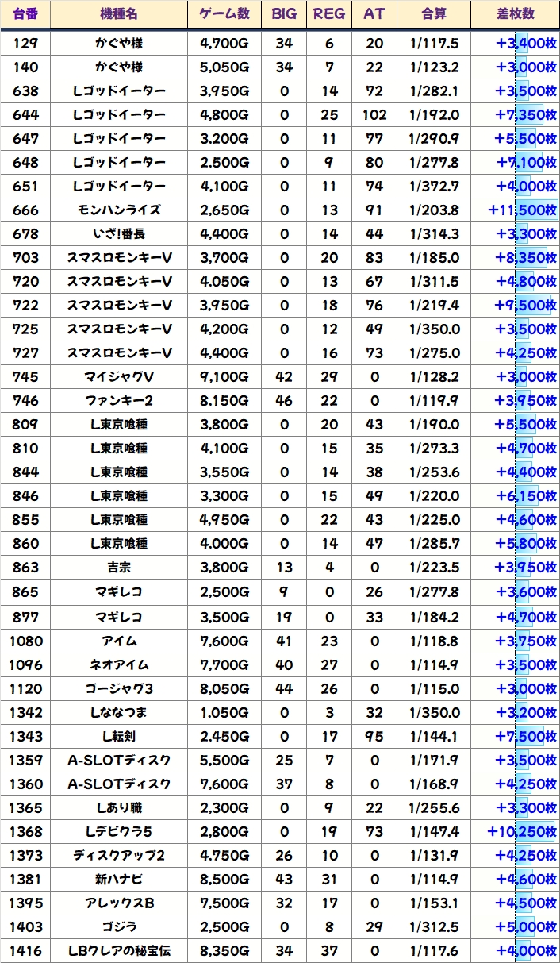Screen dimensions: 560x963
Task: Click the BIG column header
Action: point(284,14)
